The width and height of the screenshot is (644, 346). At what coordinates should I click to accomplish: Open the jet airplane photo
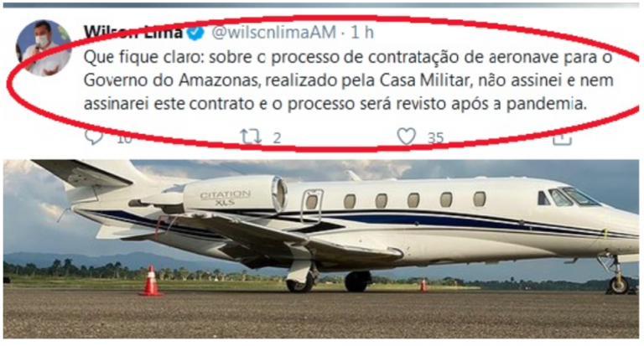321,249
